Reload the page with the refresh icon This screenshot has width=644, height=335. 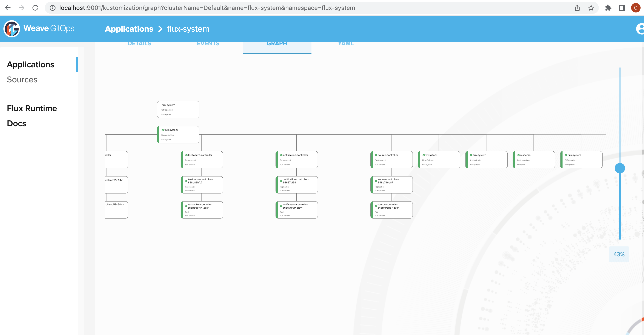pos(35,8)
